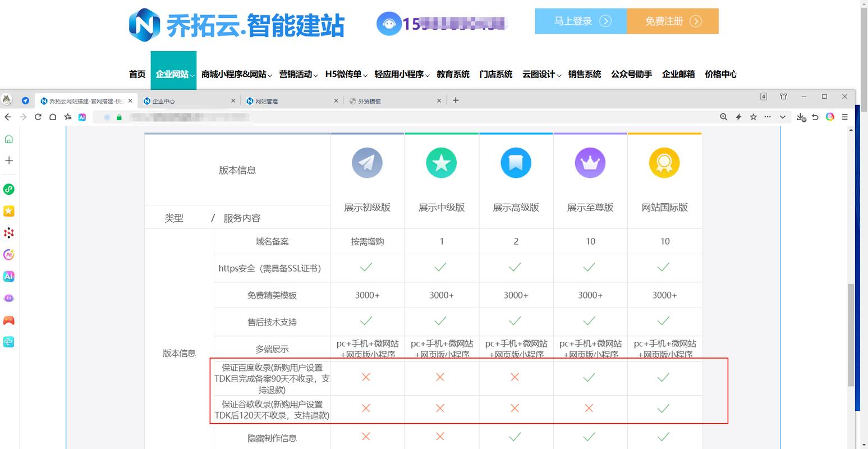Open the Downloads icon in the toolbar
Screen dimensions: 868x449
click(801, 117)
